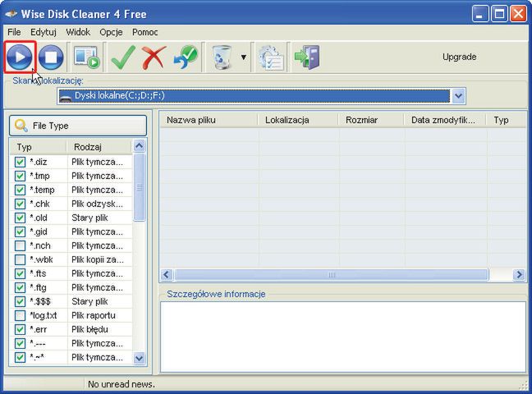Click the drive icon in location combo
Screen dimensions: 532x394
(65, 96)
